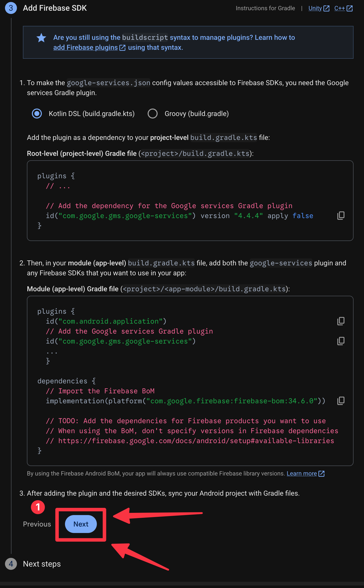Copy the app-level google-services id line
The width and height of the screenshot is (364, 588).
(341, 341)
